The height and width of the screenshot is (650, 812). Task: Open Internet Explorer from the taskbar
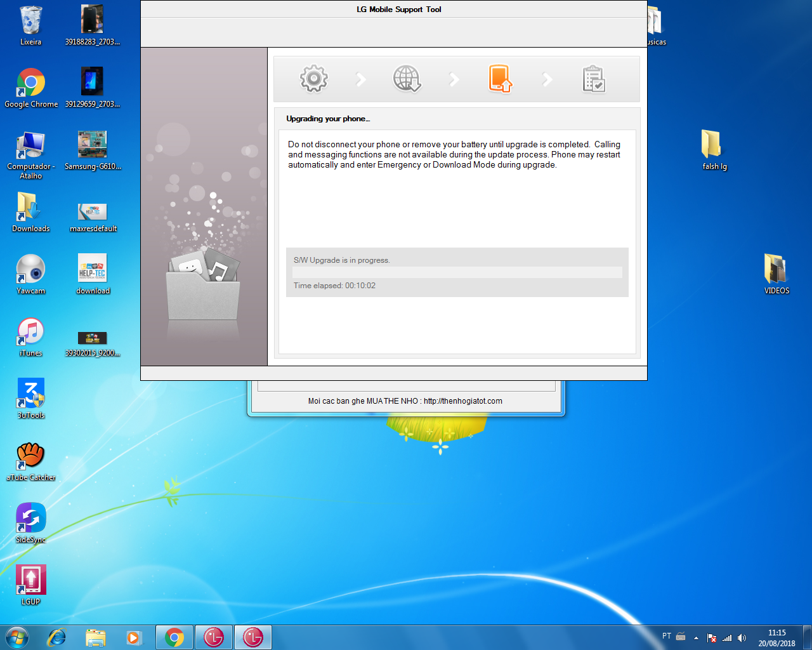coord(57,637)
